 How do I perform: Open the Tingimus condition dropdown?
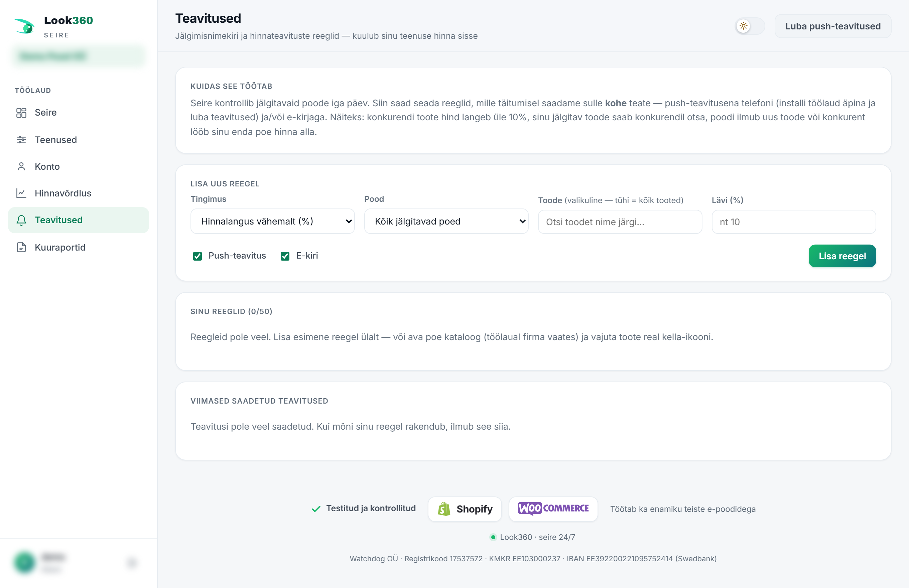[x=272, y=221]
